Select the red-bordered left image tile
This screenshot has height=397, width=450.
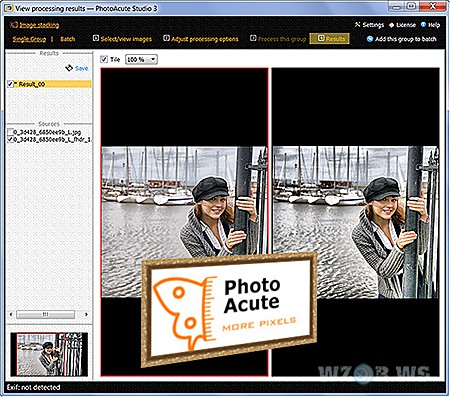(184, 222)
